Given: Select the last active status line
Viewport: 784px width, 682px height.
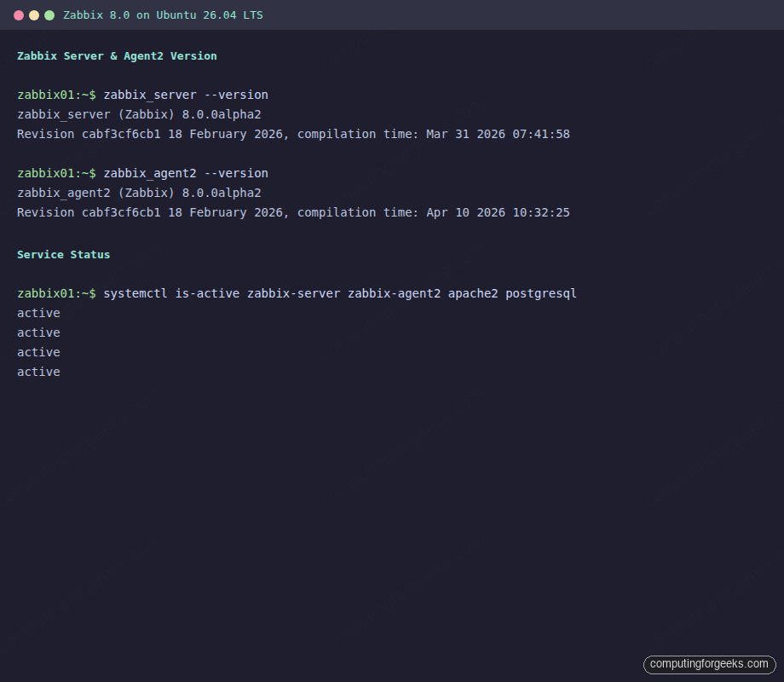Looking at the screenshot, I should coord(38,372).
